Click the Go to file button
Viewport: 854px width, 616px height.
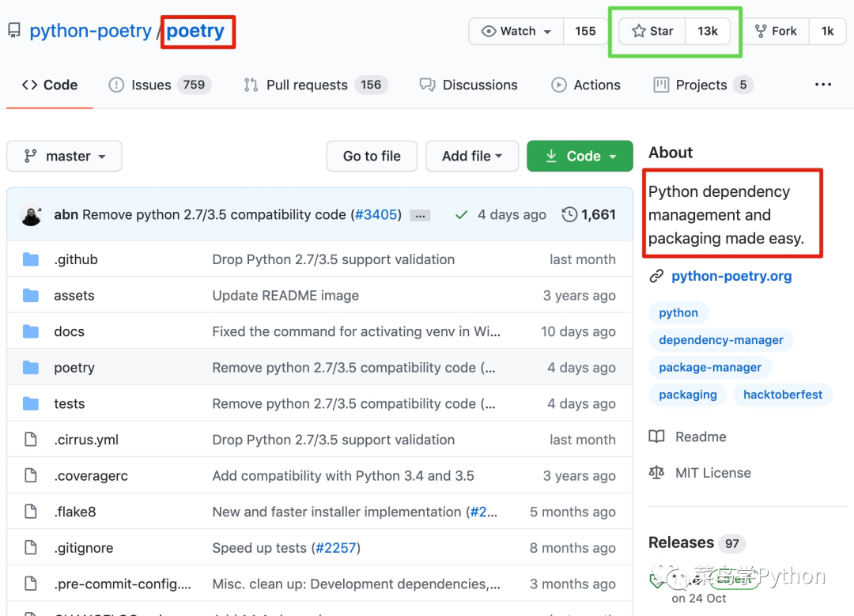tap(372, 157)
